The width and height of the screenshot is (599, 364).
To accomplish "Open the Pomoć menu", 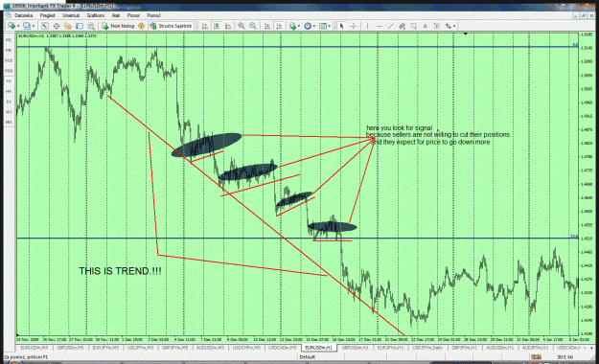I will (x=154, y=15).
